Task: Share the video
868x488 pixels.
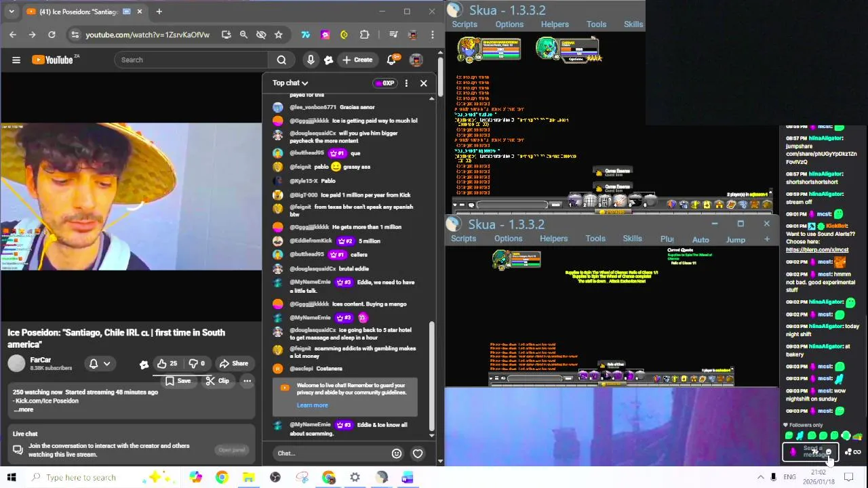Action: coord(234,363)
